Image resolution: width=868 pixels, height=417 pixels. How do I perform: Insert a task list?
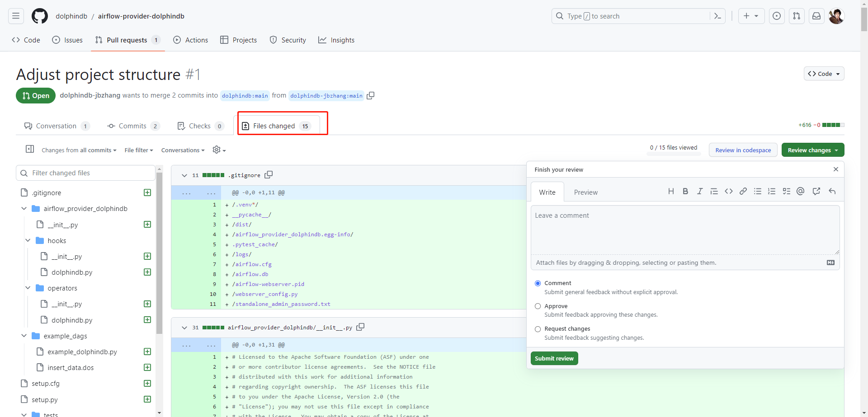click(787, 192)
